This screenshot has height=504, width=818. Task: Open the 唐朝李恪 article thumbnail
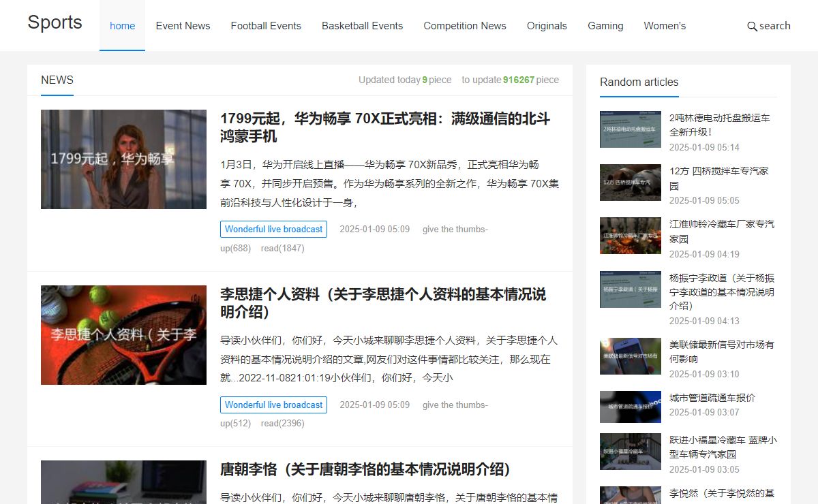coord(123,482)
